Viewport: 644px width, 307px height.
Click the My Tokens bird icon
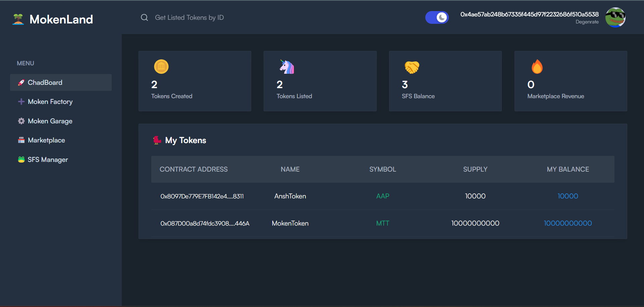pyautogui.click(x=157, y=140)
